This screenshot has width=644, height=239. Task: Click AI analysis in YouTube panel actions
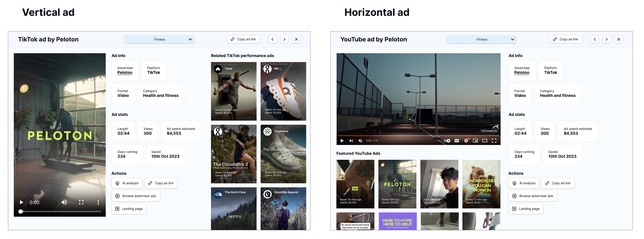[x=524, y=183]
